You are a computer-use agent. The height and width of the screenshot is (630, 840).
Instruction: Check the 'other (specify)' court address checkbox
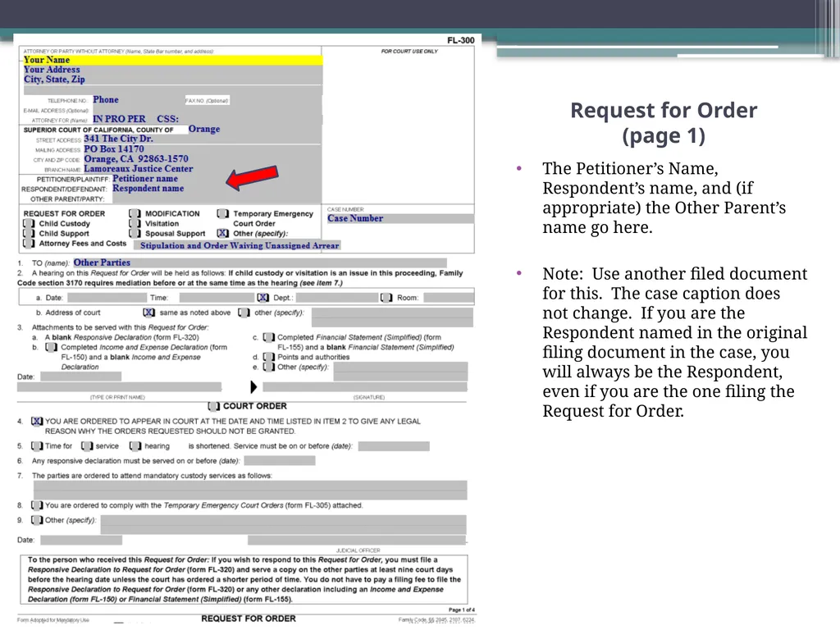coord(244,313)
